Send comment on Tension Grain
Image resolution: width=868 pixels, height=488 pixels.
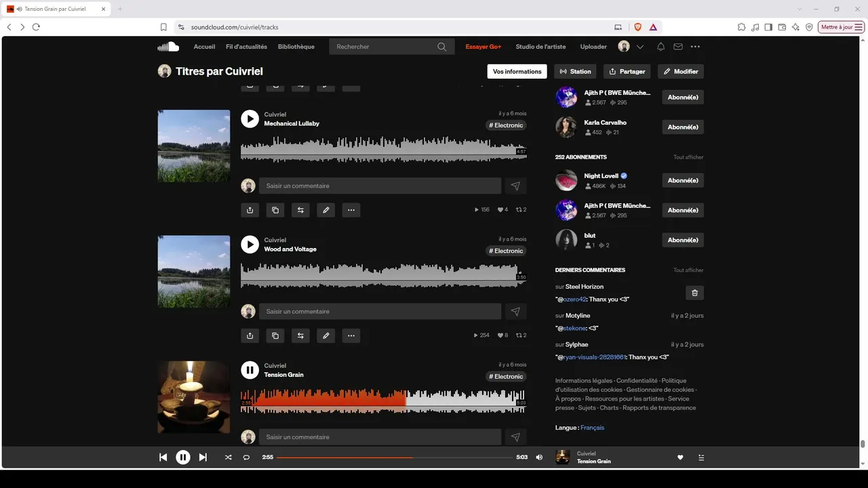pyautogui.click(x=515, y=437)
